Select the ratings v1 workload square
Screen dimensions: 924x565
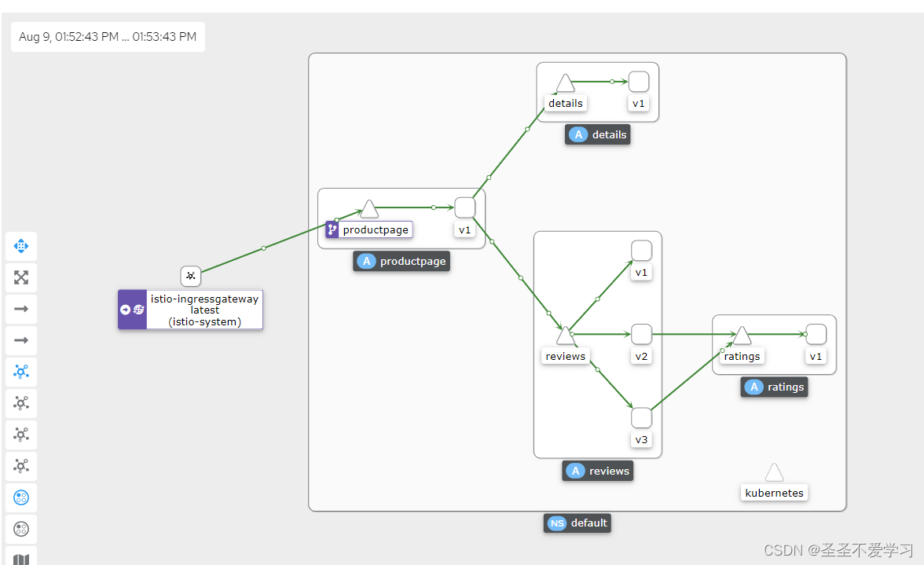tap(816, 334)
